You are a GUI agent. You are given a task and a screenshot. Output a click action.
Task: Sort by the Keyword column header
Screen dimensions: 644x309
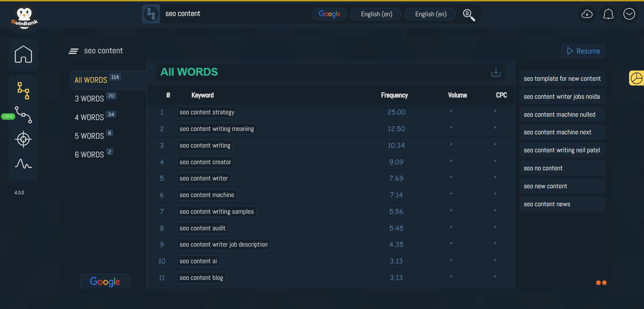click(202, 95)
